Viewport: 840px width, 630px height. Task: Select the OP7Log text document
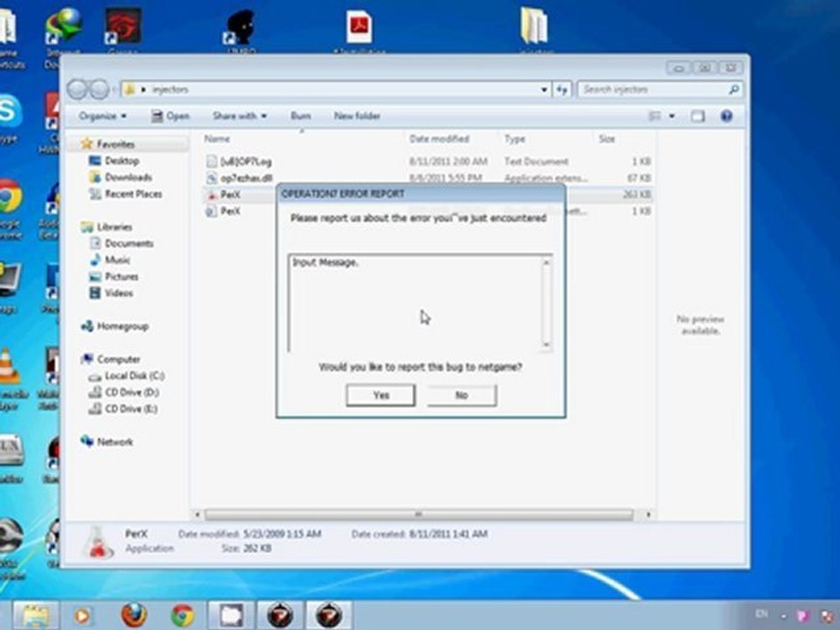[x=245, y=161]
